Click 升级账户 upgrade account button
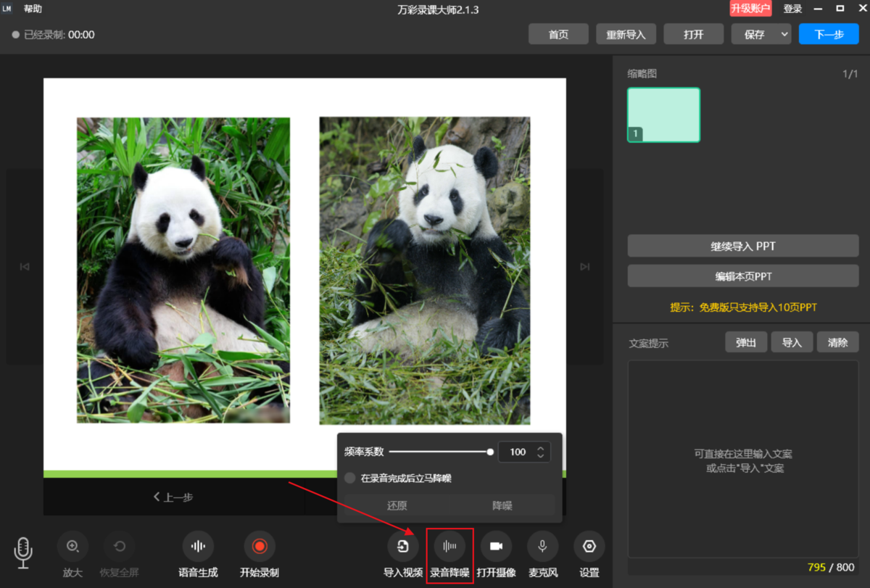Screen dimensions: 870x588 tap(750, 9)
